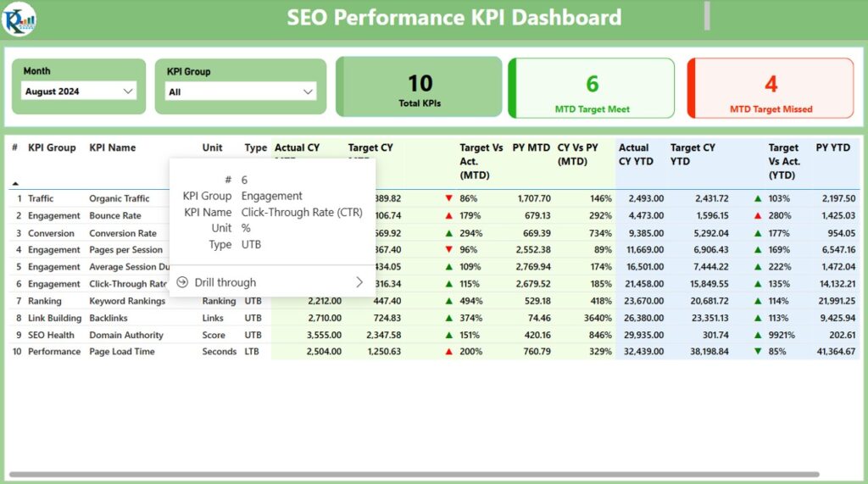This screenshot has height=484, width=868.
Task: Select the Conversion Rate KPI name
Action: pyautogui.click(x=123, y=233)
